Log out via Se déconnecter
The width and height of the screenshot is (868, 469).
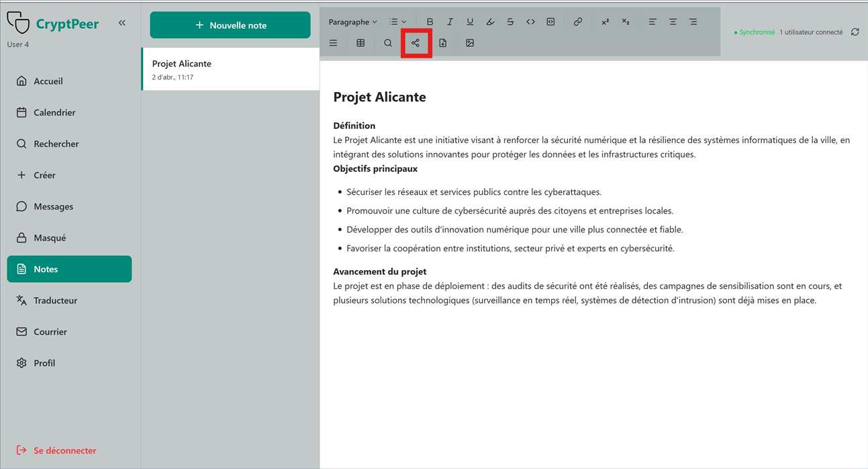(64, 450)
